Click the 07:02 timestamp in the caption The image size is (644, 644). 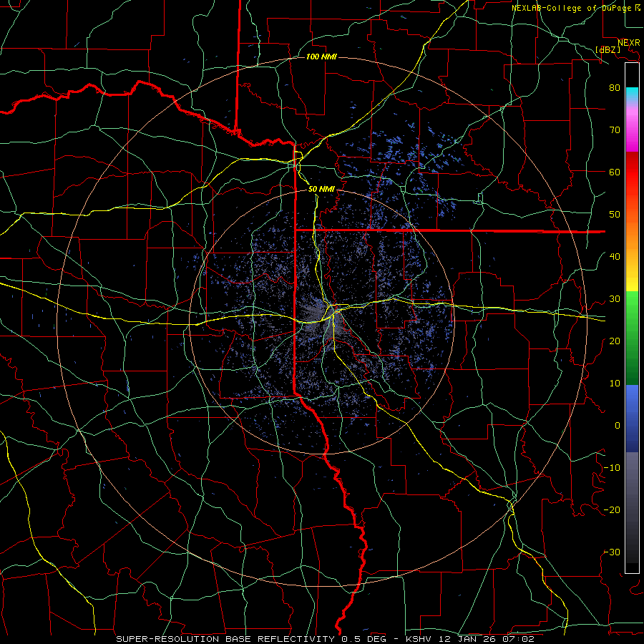pos(518,639)
